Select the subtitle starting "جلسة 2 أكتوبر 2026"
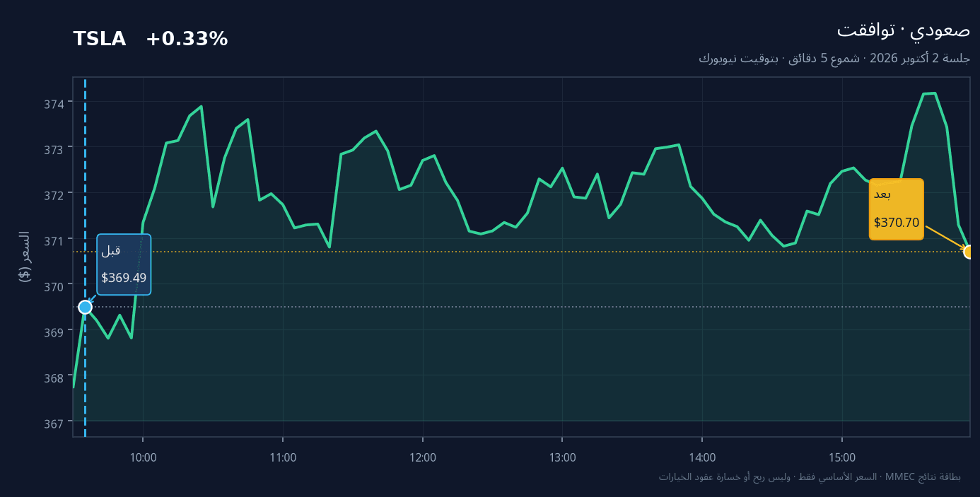This screenshot has width=980, height=497. (x=834, y=58)
